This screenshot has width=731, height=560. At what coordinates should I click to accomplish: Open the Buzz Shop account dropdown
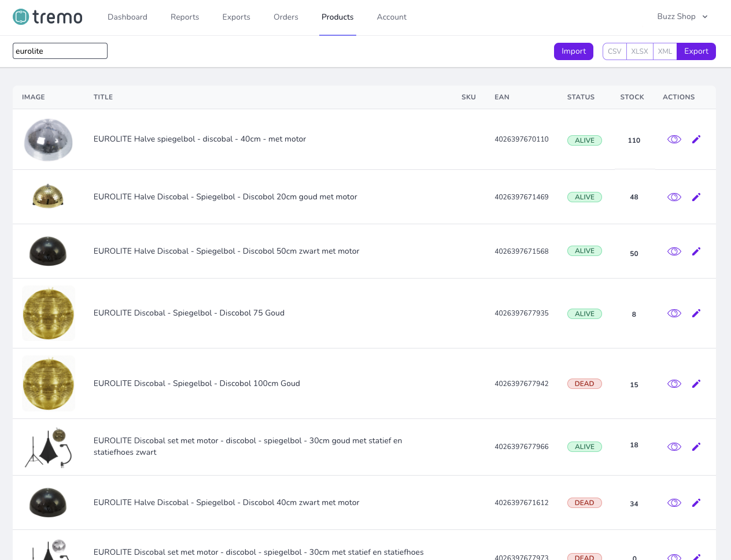click(x=682, y=17)
